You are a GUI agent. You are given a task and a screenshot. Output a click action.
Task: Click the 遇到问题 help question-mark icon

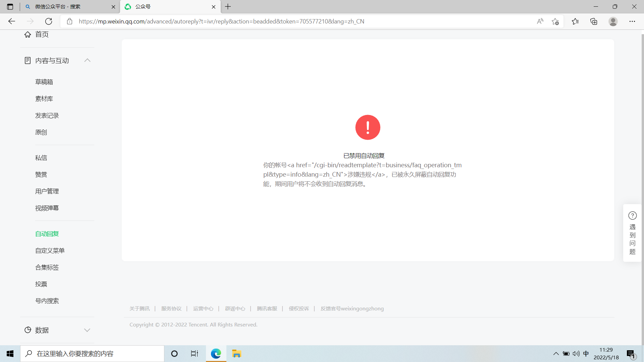coord(632,216)
